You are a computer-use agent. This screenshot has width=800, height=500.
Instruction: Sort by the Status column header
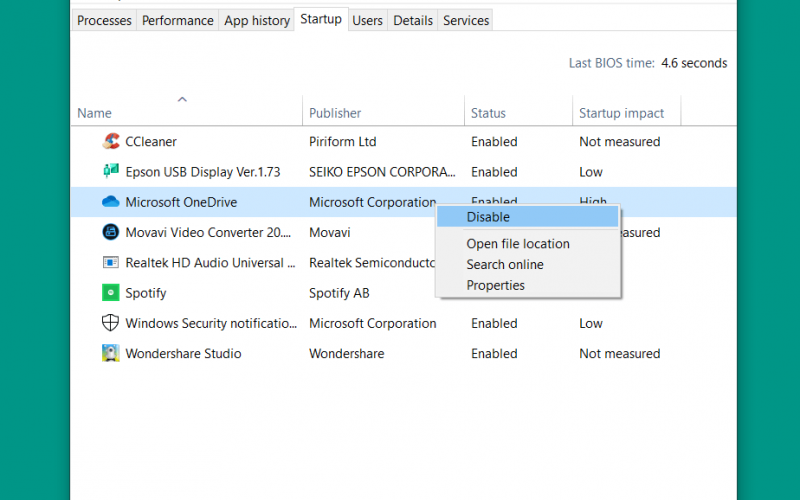(488, 113)
